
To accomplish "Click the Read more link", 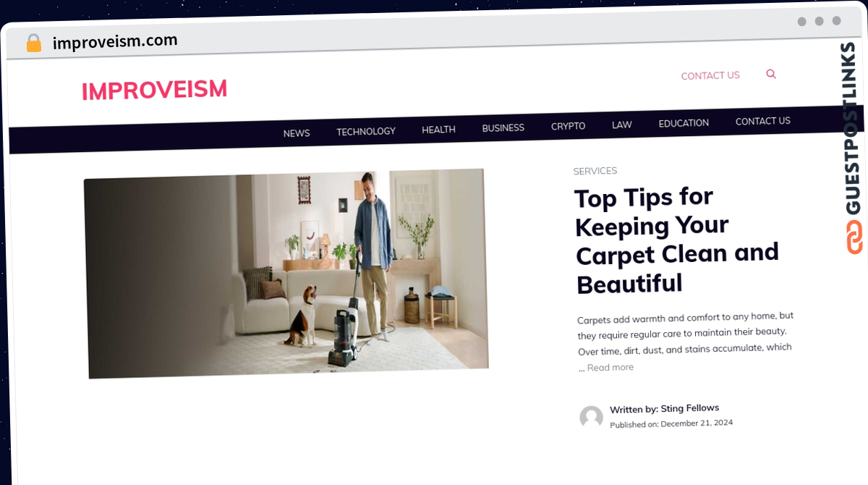I will 610,367.
